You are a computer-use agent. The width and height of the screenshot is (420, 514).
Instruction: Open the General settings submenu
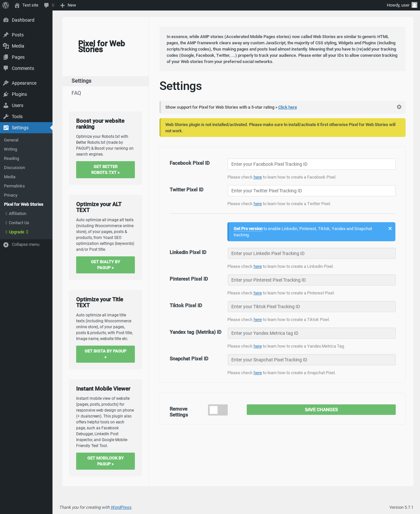[11, 140]
